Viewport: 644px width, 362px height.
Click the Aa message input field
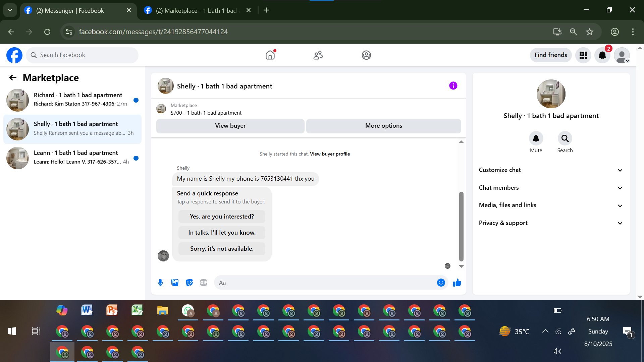325,283
